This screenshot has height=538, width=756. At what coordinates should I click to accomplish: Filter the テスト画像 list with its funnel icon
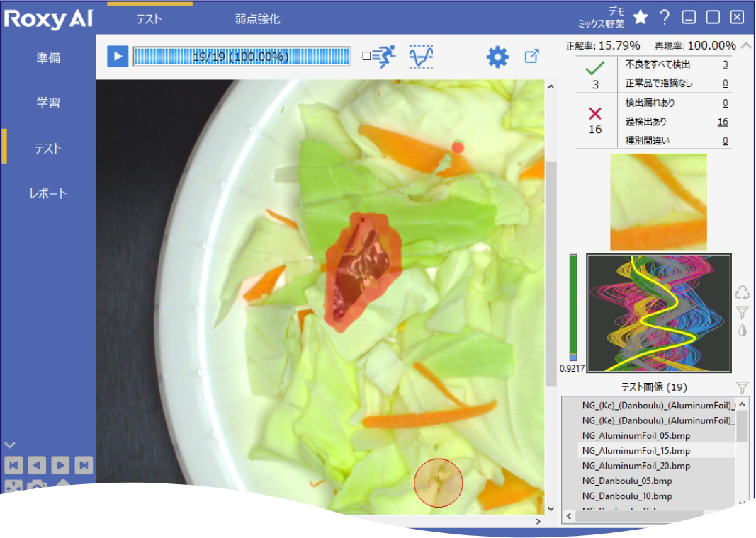[743, 387]
